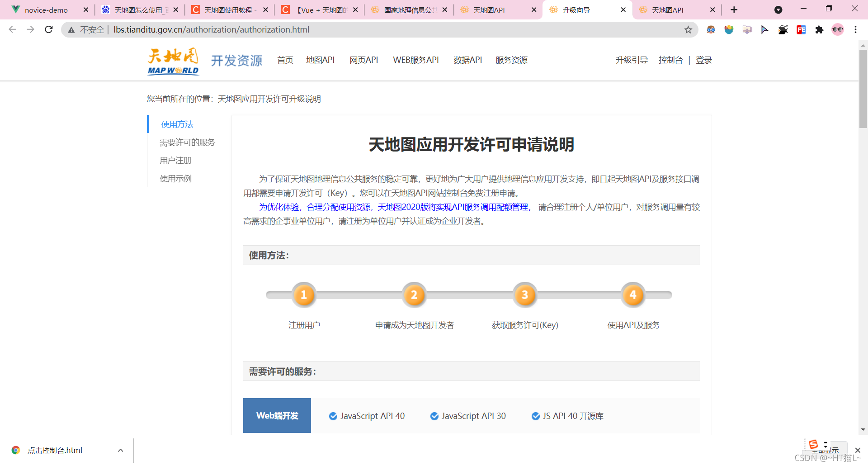The width and height of the screenshot is (868, 466).
Task: Open the 网页API nav item
Action: click(364, 60)
